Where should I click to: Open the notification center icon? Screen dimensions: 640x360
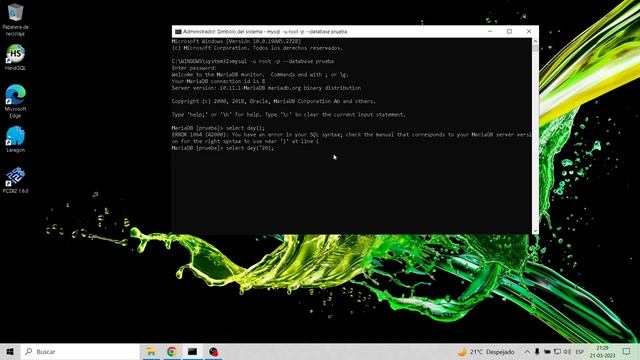tap(627, 351)
